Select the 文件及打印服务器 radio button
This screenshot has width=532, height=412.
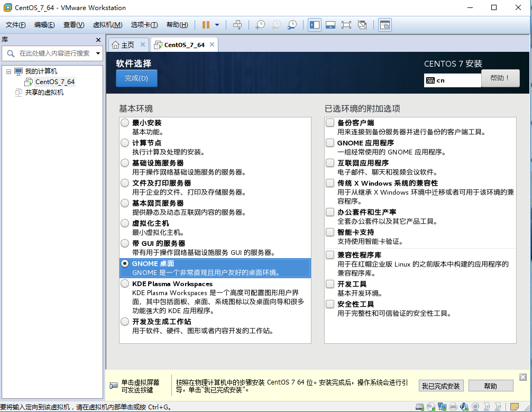point(125,183)
